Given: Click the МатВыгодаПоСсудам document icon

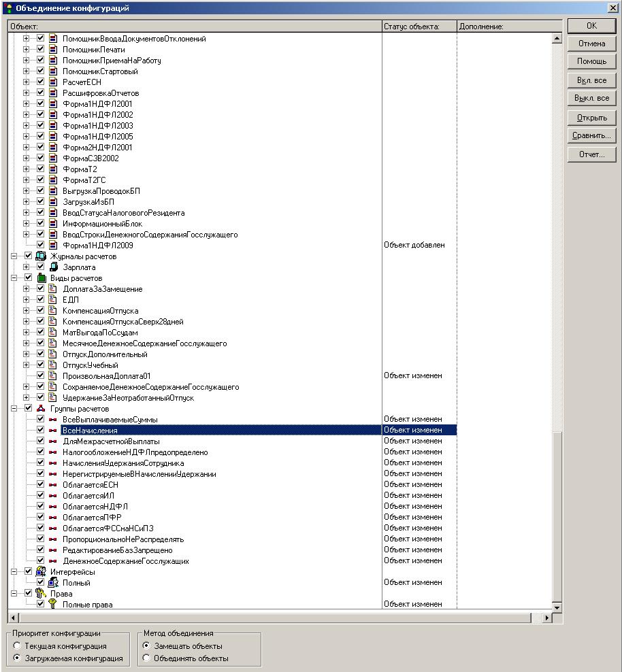Looking at the screenshot, I should (52, 333).
